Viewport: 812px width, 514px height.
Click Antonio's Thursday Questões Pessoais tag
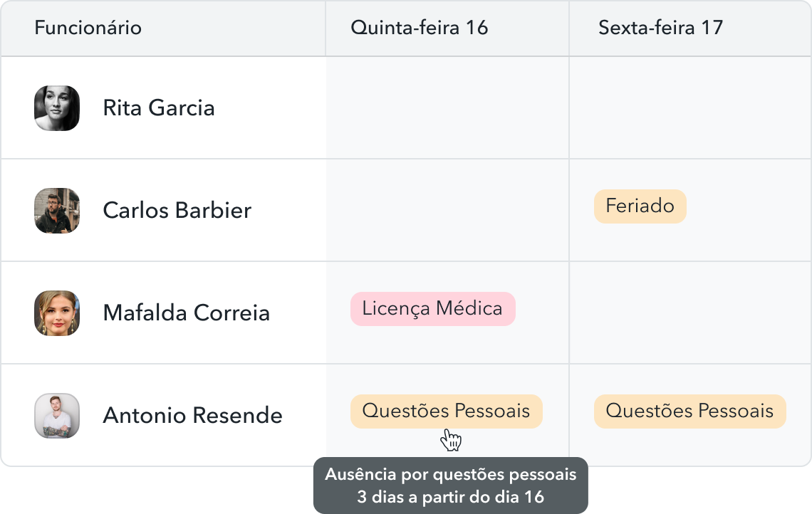446,411
